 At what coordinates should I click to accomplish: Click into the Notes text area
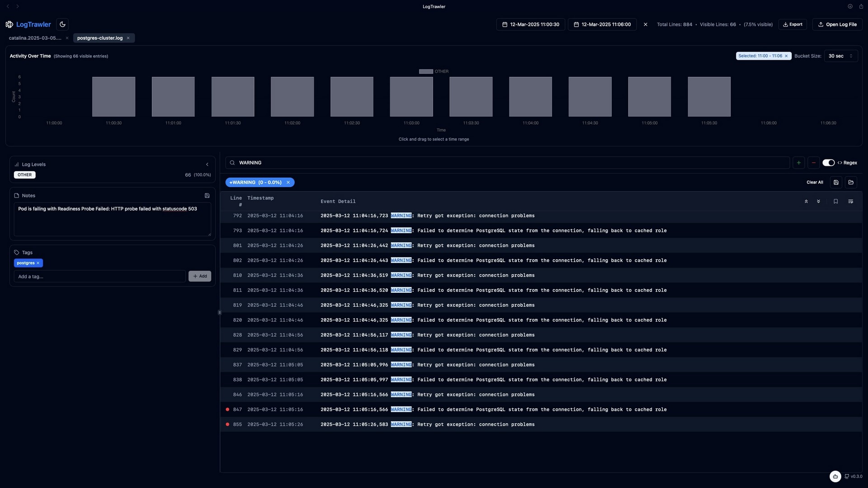(112, 219)
